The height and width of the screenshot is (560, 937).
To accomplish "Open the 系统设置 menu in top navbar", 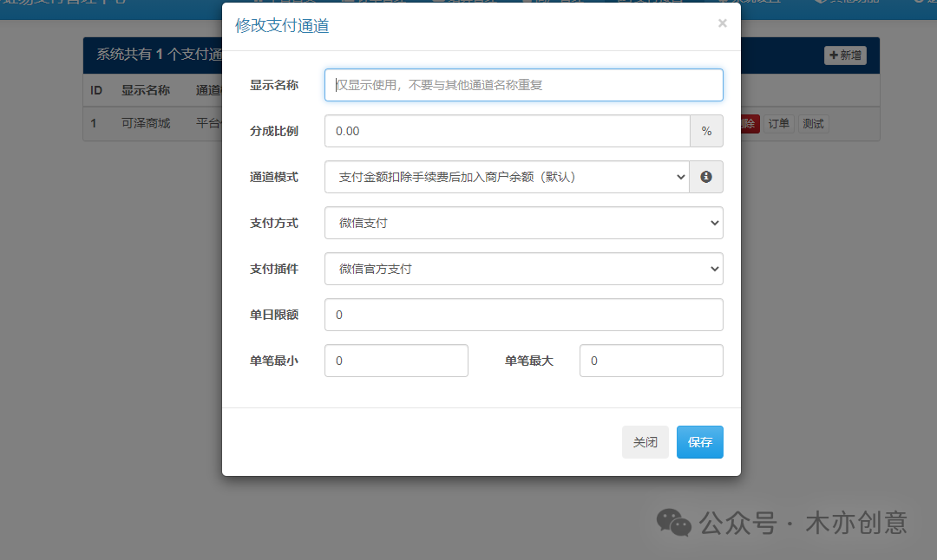I will click(x=759, y=3).
